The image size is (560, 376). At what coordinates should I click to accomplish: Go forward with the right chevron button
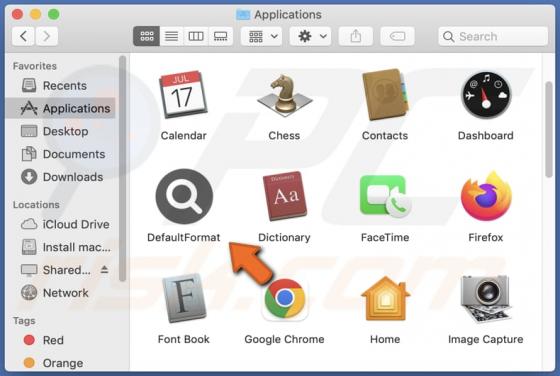tap(46, 36)
